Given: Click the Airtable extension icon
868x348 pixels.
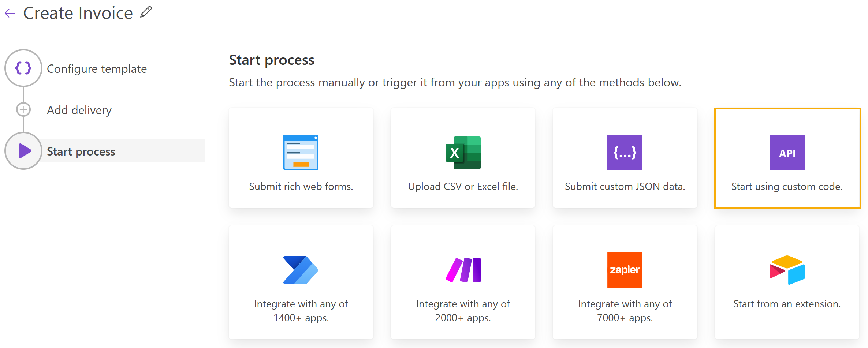Looking at the screenshot, I should 787,270.
